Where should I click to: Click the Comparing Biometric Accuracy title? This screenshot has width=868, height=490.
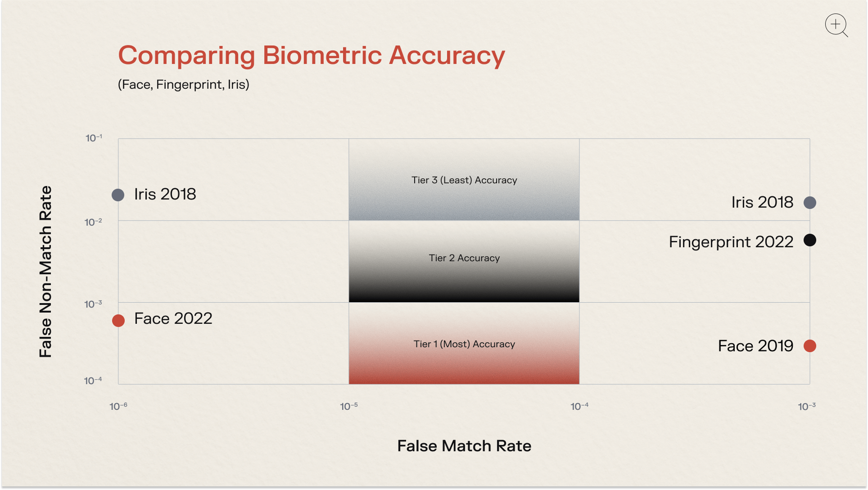311,56
